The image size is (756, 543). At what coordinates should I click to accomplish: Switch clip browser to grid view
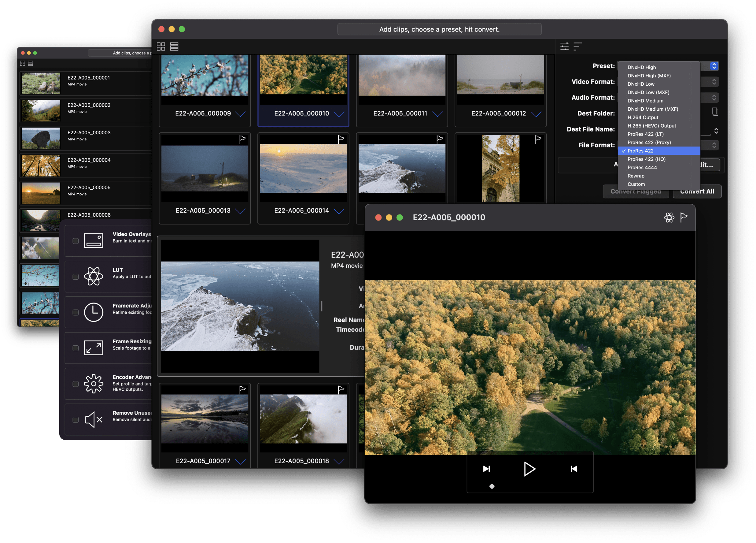[161, 46]
